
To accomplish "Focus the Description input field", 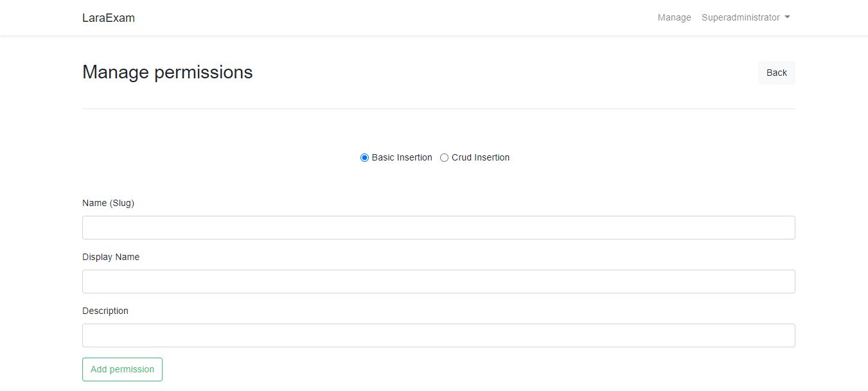I will click(x=438, y=336).
